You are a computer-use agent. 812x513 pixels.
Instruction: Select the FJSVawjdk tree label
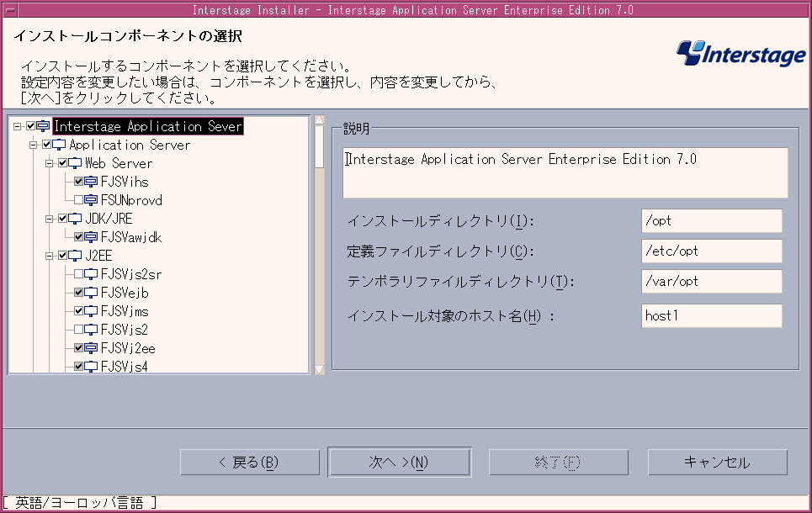click(x=131, y=237)
